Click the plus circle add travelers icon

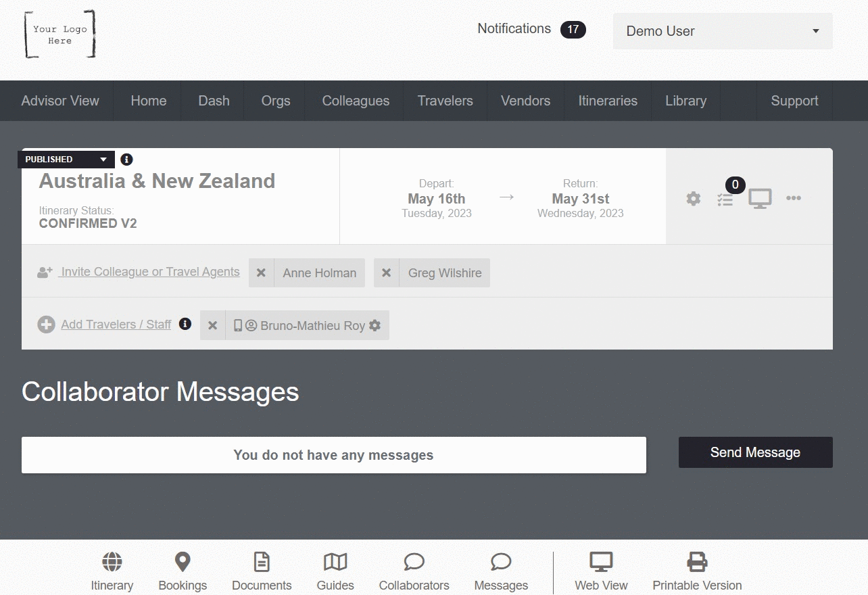[46, 325]
